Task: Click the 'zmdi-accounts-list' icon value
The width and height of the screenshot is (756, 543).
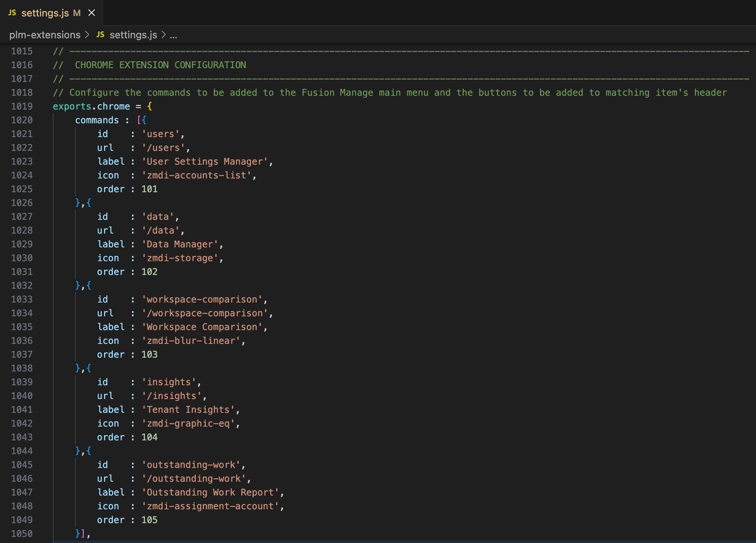Action: (196, 175)
